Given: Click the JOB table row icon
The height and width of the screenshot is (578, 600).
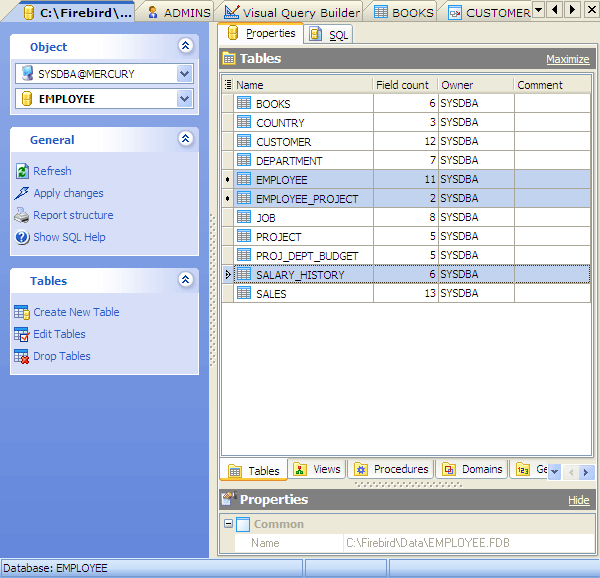Looking at the screenshot, I should click(x=244, y=217).
